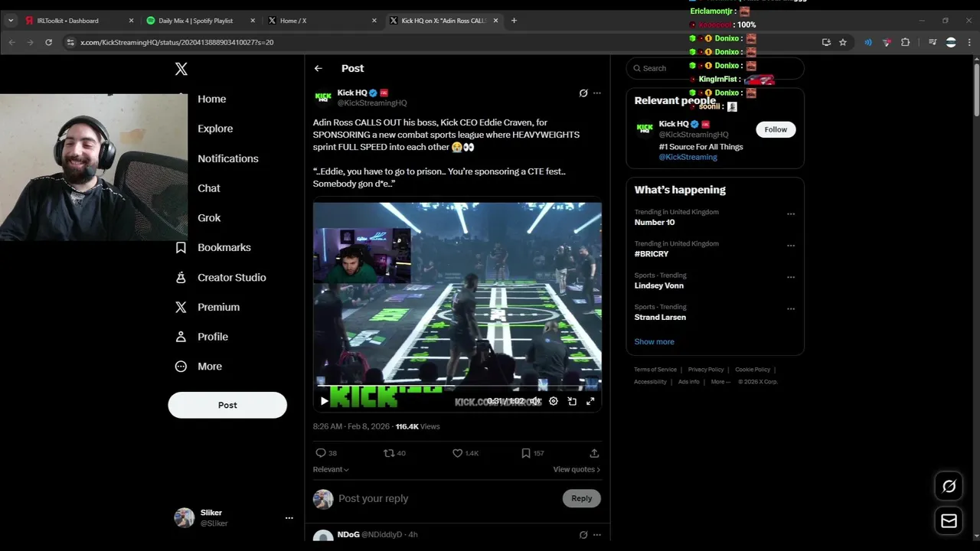Open Premium in the sidebar
This screenshot has width=980, height=551.
208,307
